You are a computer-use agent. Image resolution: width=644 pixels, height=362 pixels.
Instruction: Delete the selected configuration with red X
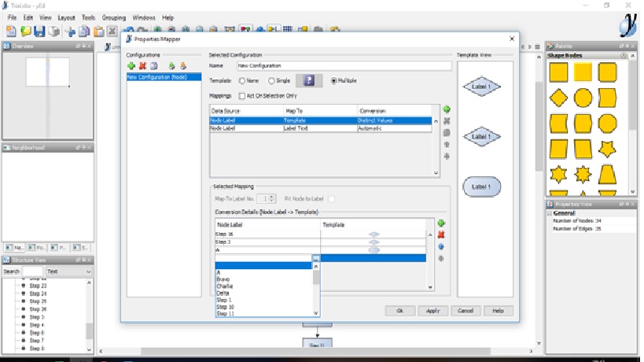pos(142,66)
